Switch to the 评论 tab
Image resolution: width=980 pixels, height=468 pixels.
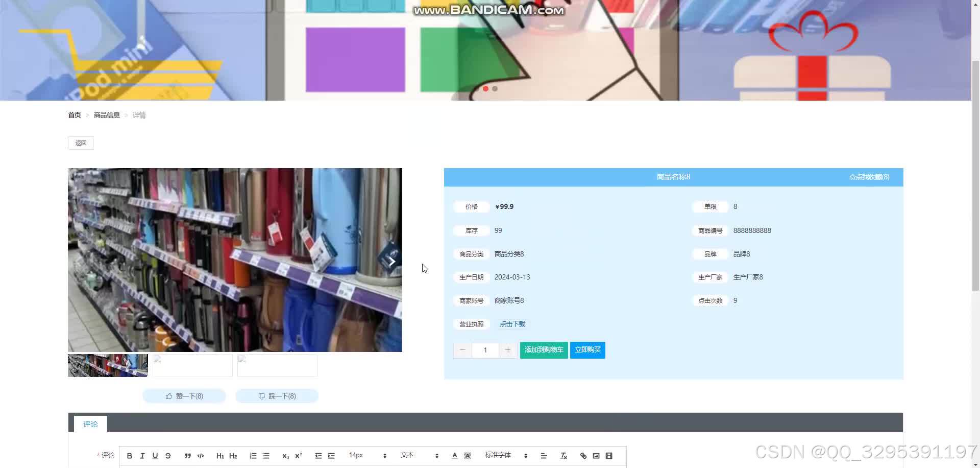90,424
